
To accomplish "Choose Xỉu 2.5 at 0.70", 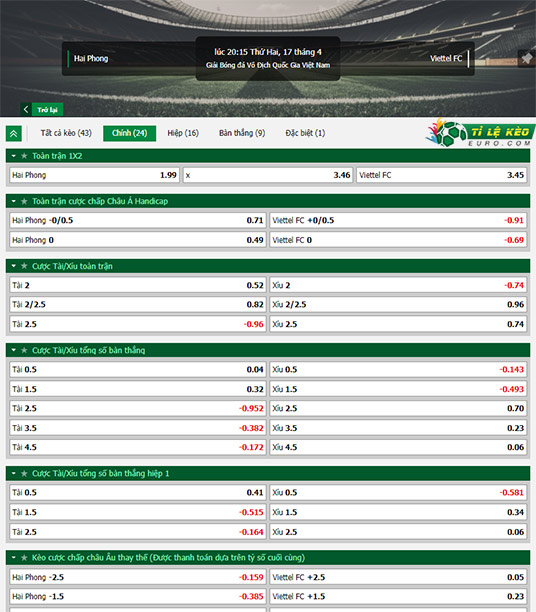I will pyautogui.click(x=398, y=408).
